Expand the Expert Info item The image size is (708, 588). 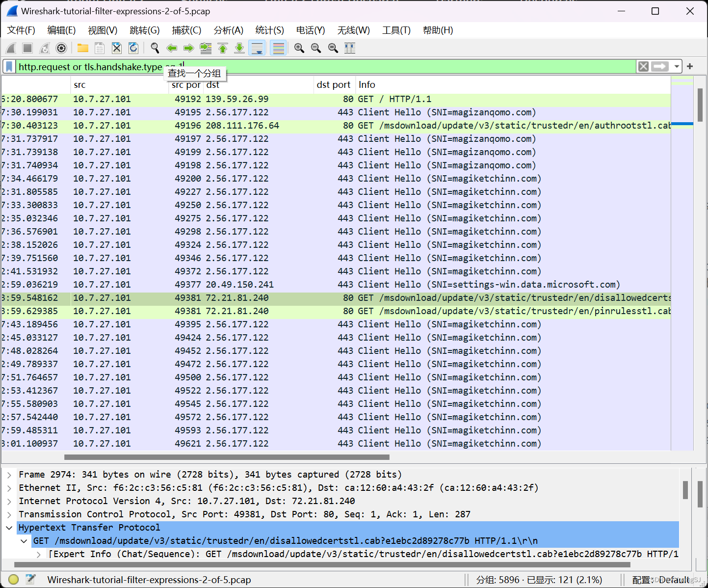pos(39,554)
